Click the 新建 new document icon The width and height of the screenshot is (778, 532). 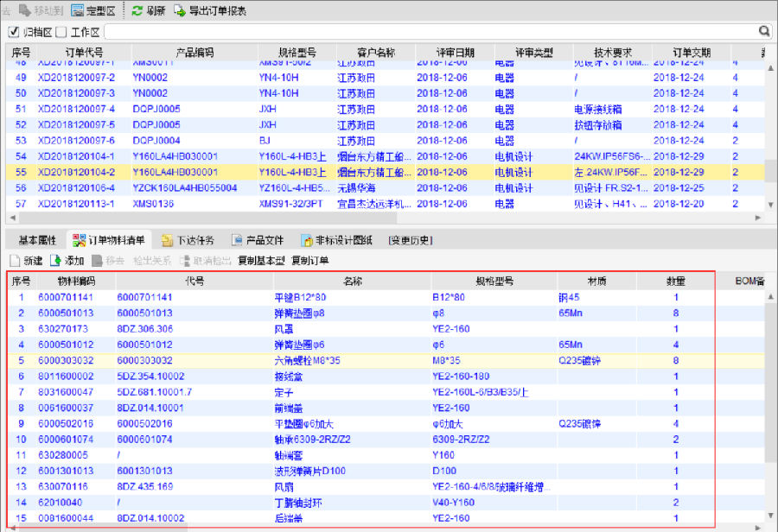pos(15,261)
